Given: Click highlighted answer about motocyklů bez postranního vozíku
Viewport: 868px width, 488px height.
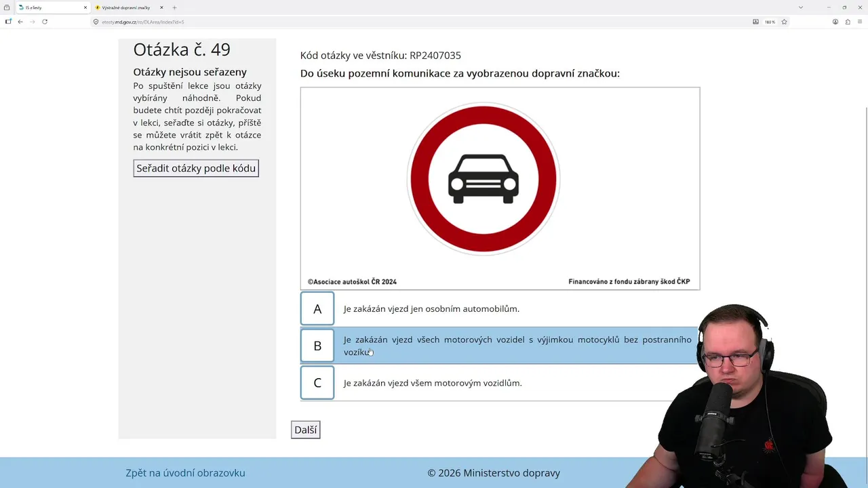Looking at the screenshot, I should [x=517, y=346].
